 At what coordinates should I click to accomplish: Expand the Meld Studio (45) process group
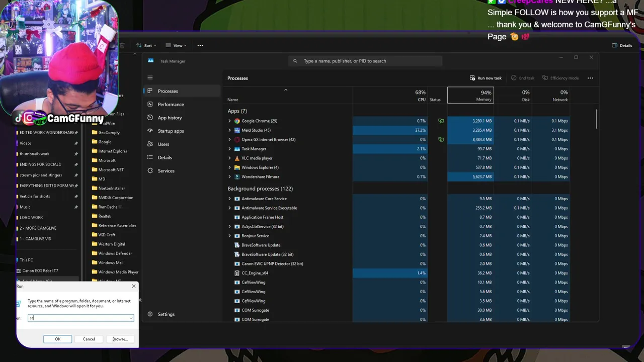click(x=229, y=130)
